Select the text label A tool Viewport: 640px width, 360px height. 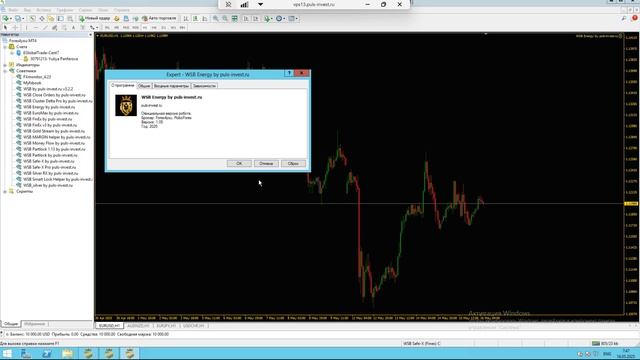pos(73,27)
